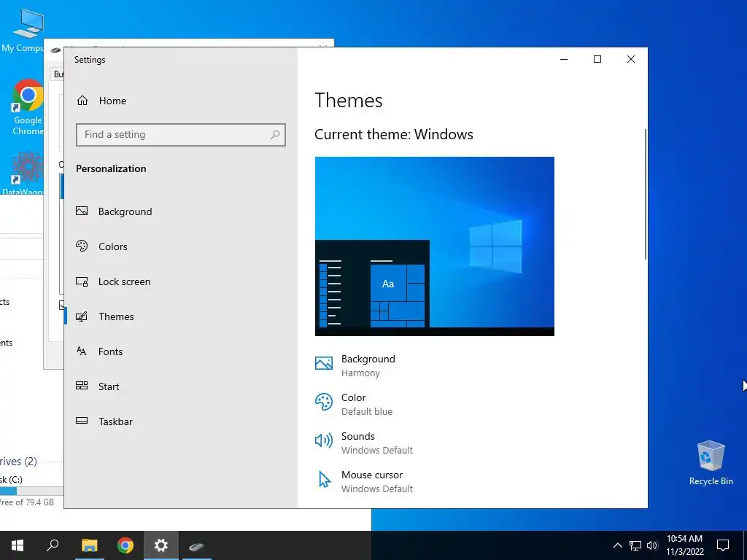Image resolution: width=747 pixels, height=560 pixels.
Task: Open the Background personalization page
Action: pos(181,211)
